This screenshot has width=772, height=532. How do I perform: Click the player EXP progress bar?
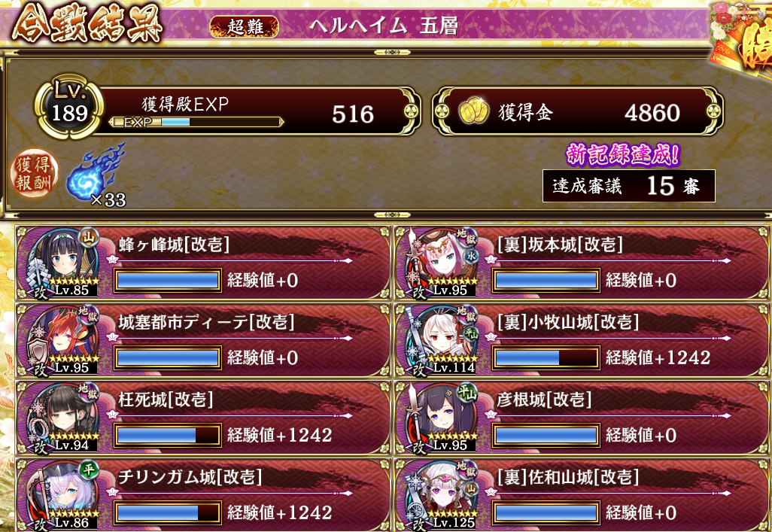[x=196, y=122]
